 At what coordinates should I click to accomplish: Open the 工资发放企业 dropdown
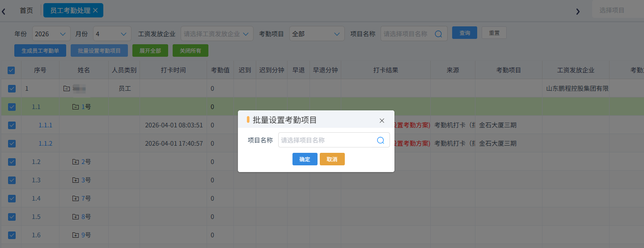coord(217,34)
